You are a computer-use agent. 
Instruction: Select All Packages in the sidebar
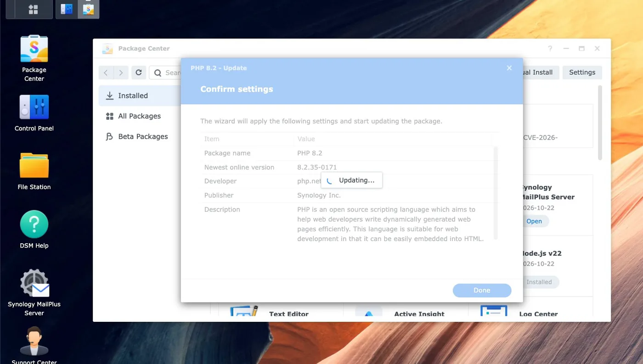click(140, 116)
